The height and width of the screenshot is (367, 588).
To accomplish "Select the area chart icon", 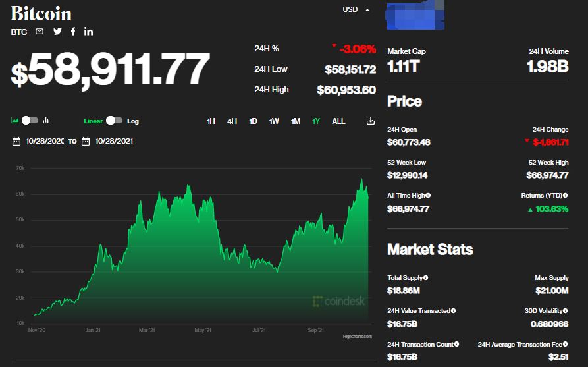I will pyautogui.click(x=15, y=120).
